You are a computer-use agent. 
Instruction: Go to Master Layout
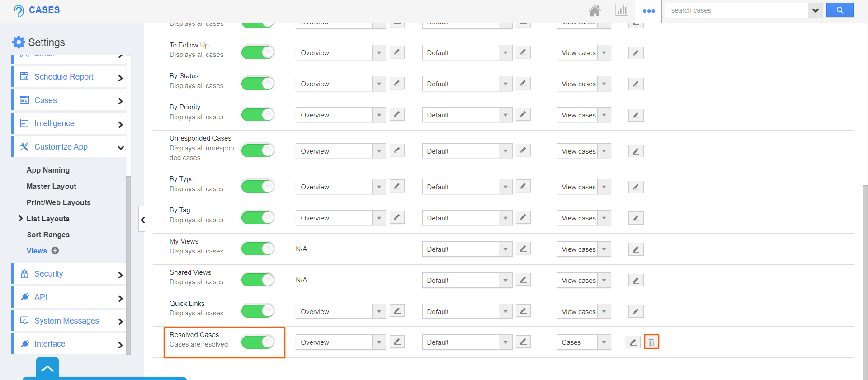(52, 186)
